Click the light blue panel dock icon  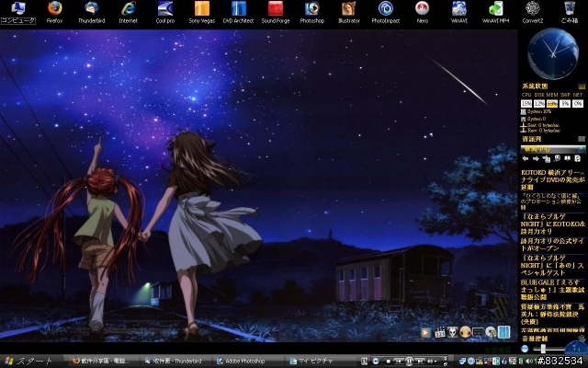(504, 332)
